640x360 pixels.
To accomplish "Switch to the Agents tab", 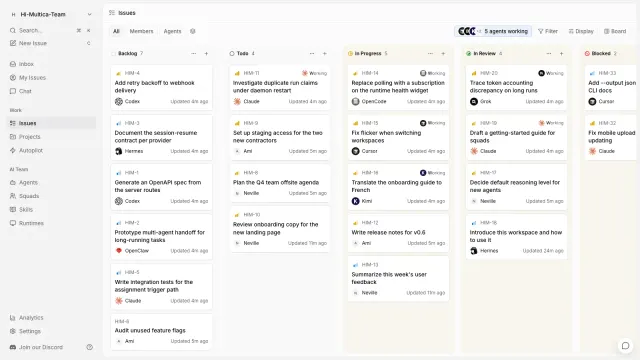I will [x=172, y=31].
